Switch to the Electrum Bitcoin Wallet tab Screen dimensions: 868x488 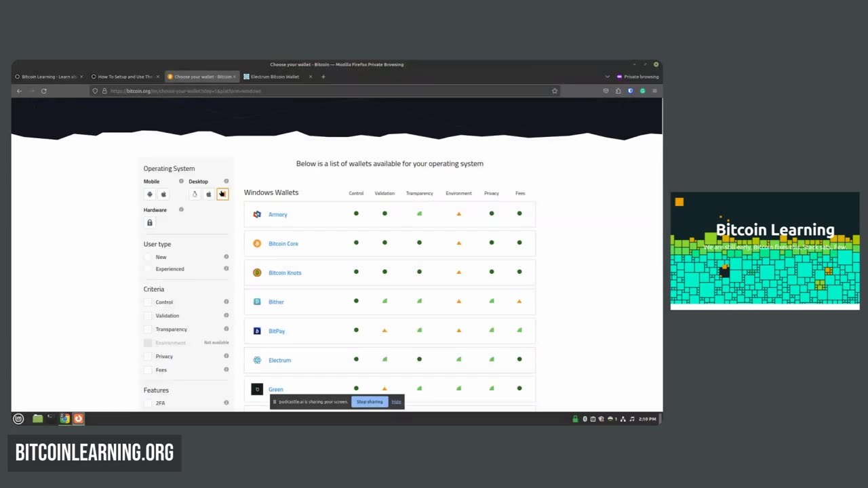pos(277,77)
